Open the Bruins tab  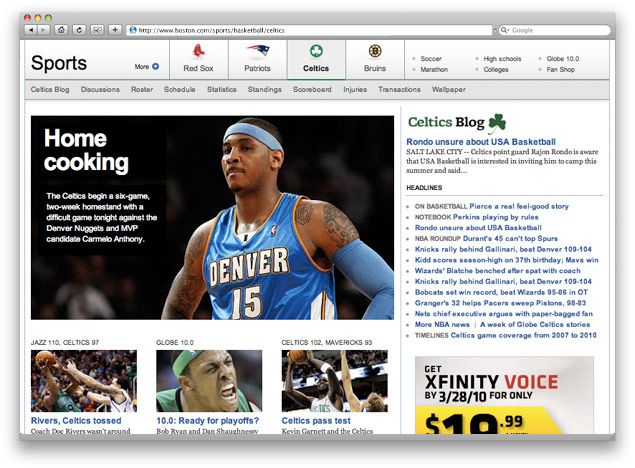point(375,60)
